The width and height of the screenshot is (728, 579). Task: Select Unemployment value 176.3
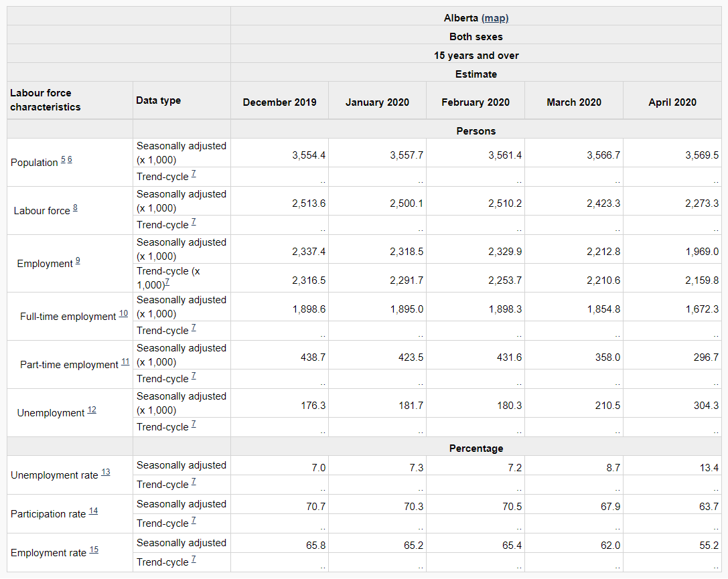click(313, 406)
